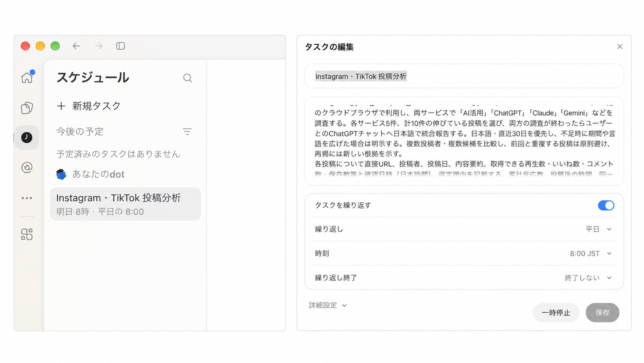
Task: Select the clock Schedule icon in sidebar
Action: [x=27, y=137]
